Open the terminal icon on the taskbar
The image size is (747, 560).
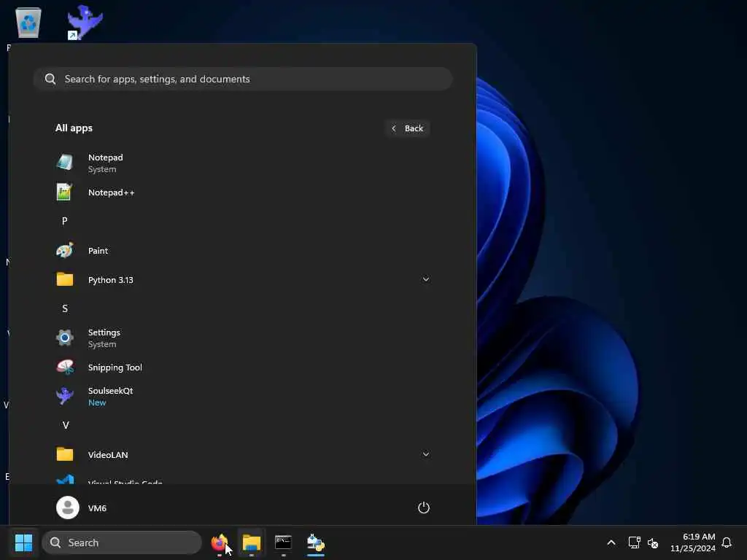click(283, 542)
